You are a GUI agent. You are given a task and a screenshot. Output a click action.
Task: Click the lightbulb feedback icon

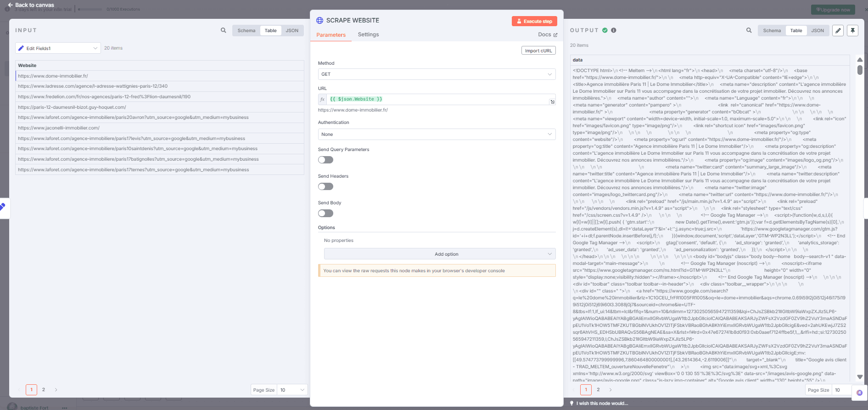tap(571, 403)
